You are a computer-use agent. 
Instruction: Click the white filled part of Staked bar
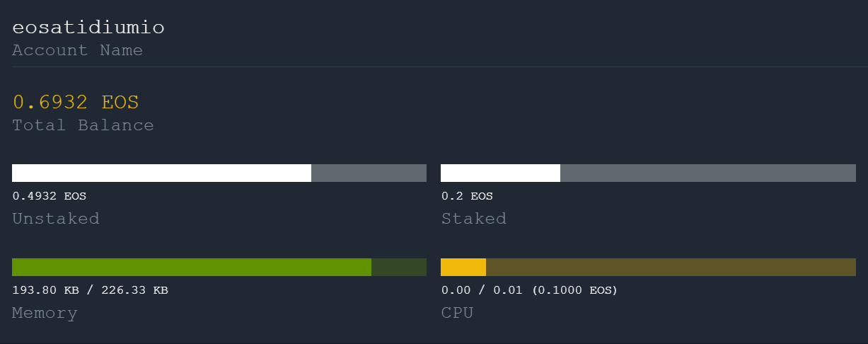tap(500, 173)
